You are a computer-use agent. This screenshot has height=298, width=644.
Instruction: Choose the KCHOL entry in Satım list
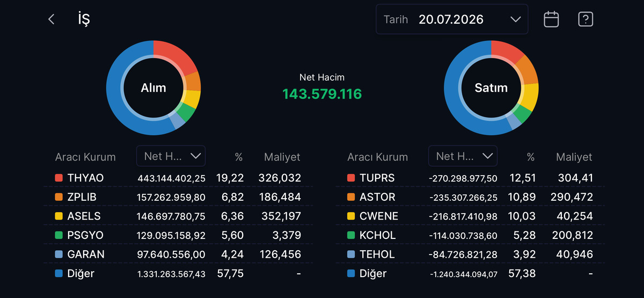point(470,235)
